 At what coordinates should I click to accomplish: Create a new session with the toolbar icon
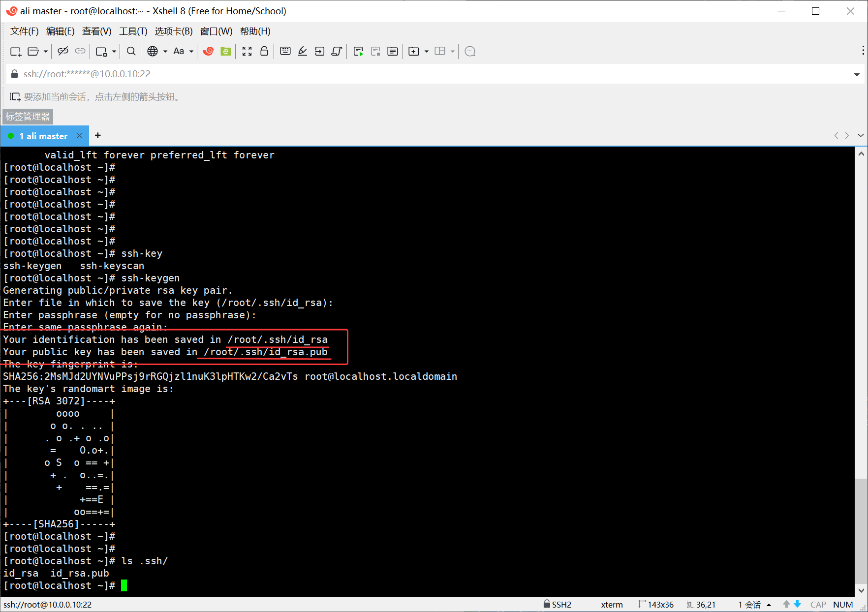point(16,51)
